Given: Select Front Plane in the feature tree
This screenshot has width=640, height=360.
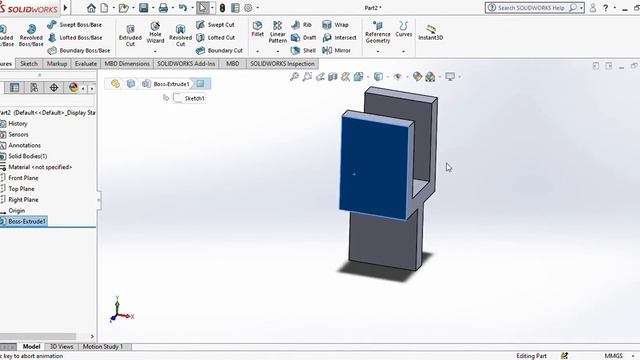Looking at the screenshot, I should point(23,178).
